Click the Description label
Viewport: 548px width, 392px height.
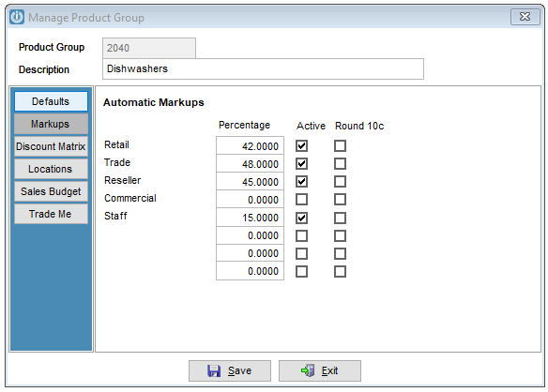pyautogui.click(x=44, y=69)
